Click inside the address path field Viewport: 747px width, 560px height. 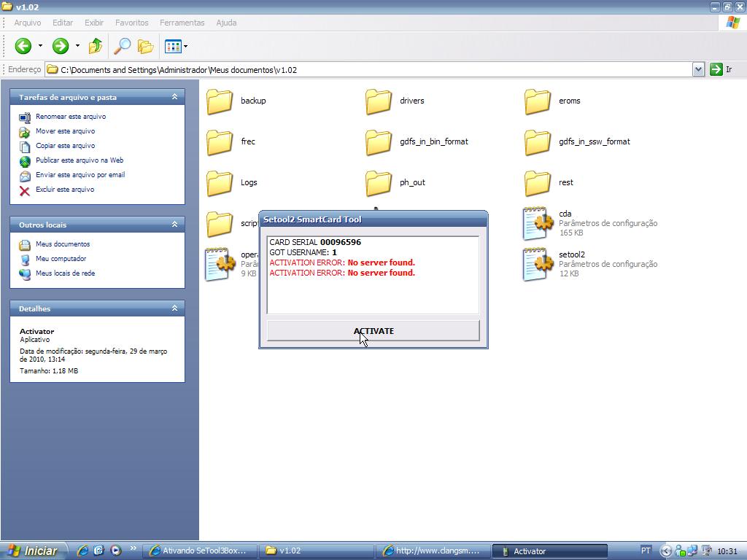pyautogui.click(x=368, y=69)
